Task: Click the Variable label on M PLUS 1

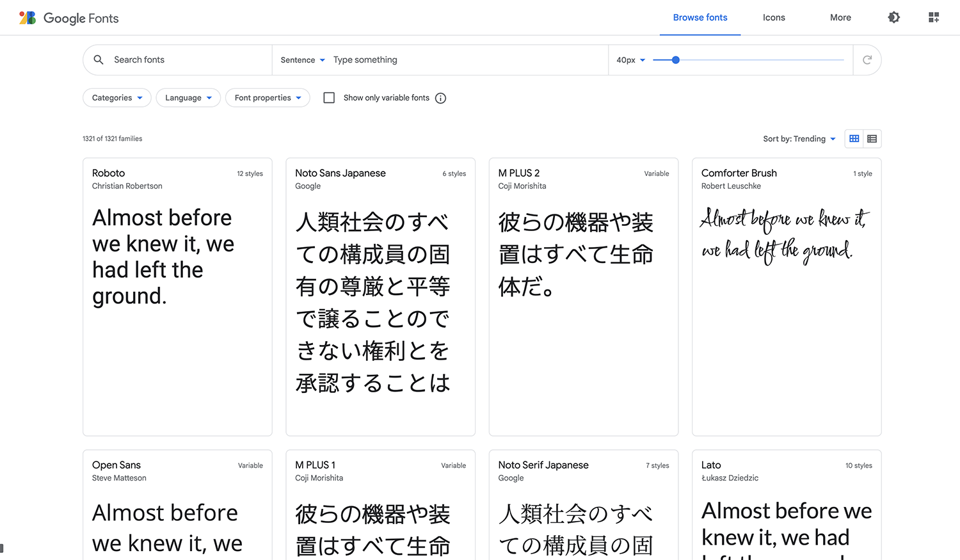Action: point(453,465)
